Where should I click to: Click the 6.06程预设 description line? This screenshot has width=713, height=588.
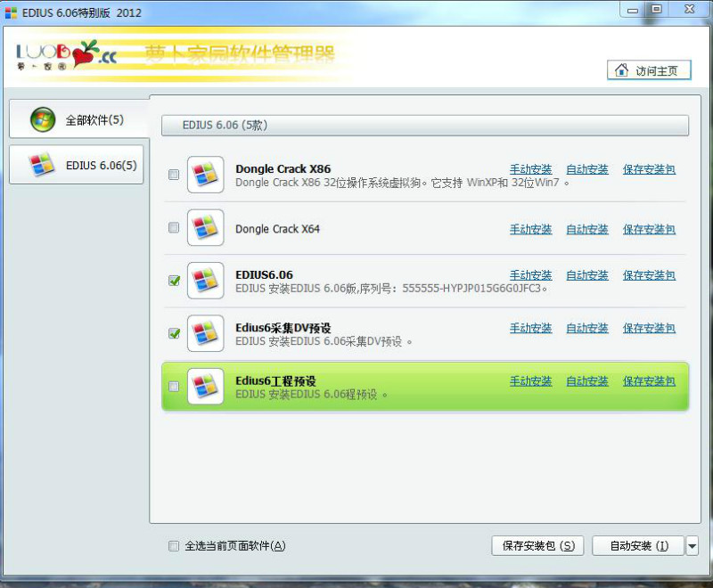(311, 394)
